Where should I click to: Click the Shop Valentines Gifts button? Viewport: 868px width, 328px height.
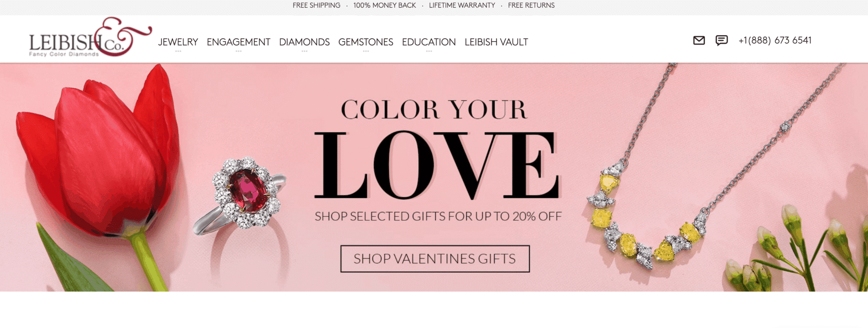435,259
